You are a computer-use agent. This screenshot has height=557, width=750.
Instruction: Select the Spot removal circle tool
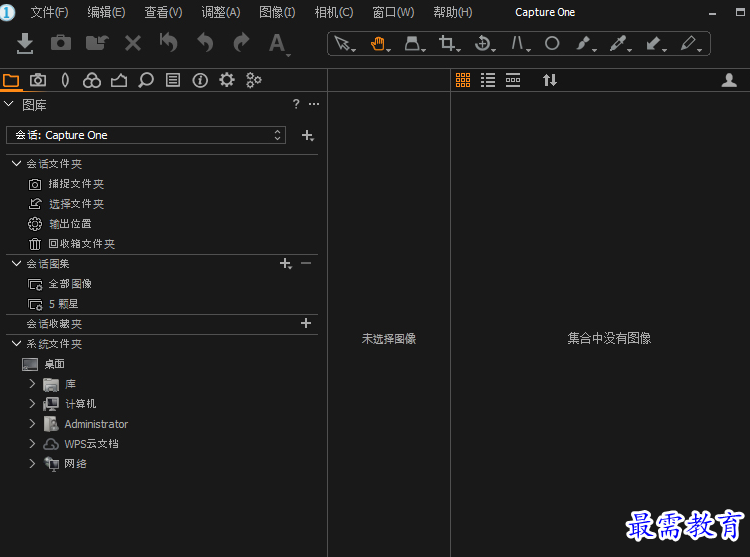(552, 44)
